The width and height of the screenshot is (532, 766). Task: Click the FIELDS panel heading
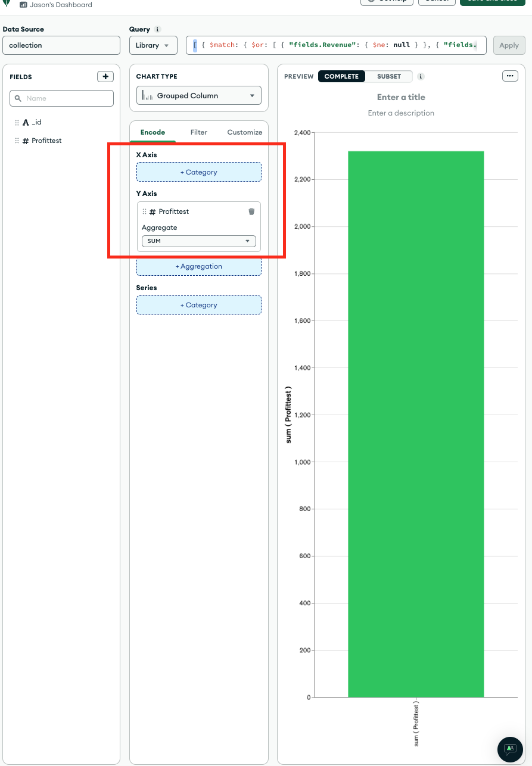pyautogui.click(x=21, y=77)
